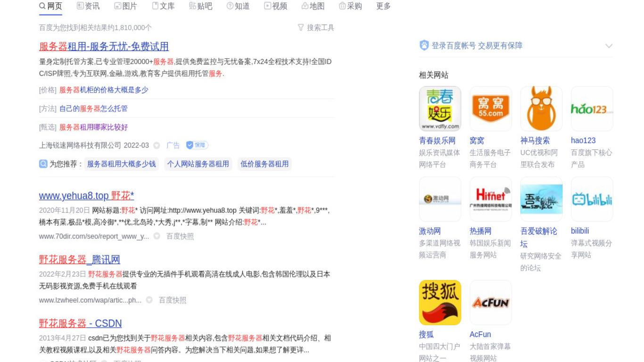The height and width of the screenshot is (362, 644).
Task: Open 野花服务器 - CSDN result title
Action: point(81,323)
